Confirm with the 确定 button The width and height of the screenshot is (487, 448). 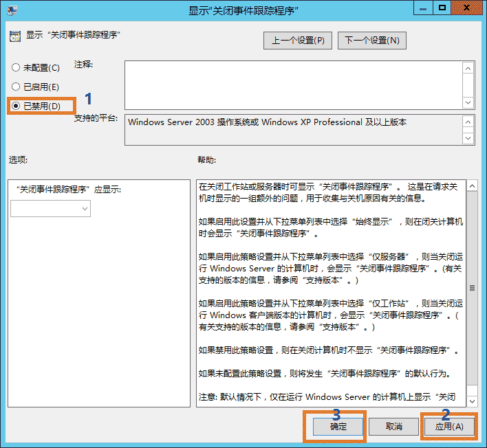pyautogui.click(x=338, y=427)
